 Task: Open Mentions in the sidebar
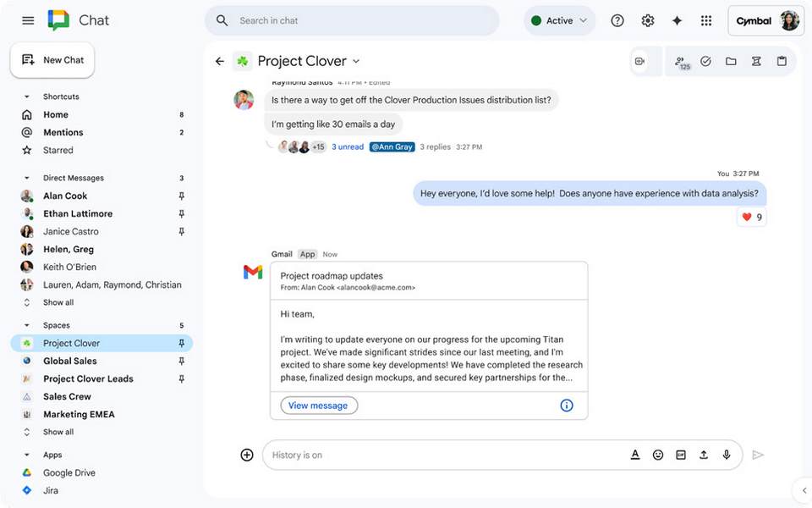coord(63,133)
